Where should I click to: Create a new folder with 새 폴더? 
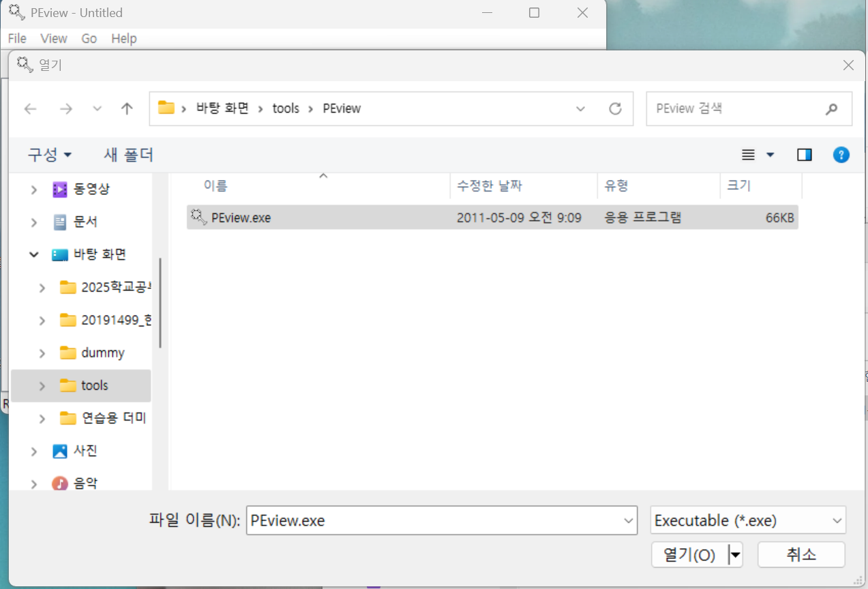128,155
